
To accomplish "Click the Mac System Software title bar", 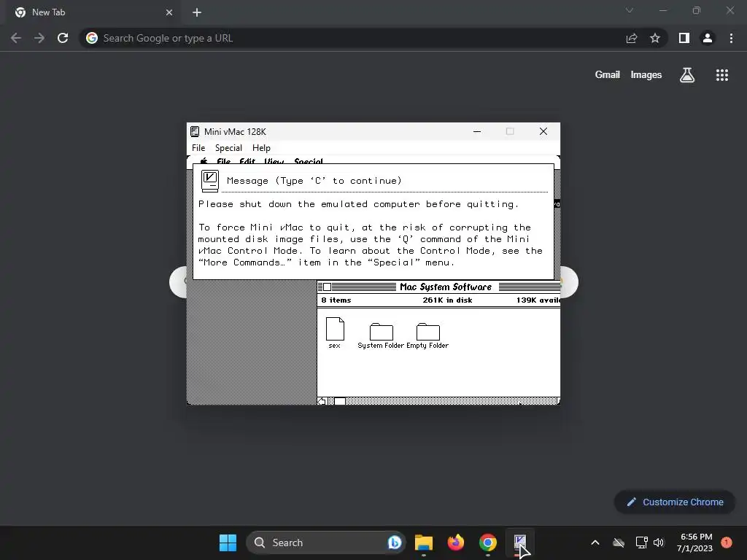I will coord(438,287).
